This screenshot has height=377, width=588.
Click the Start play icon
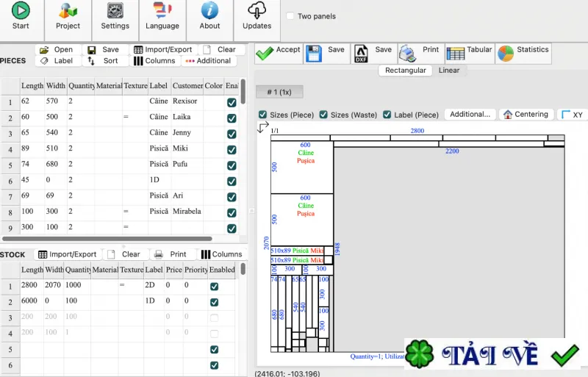point(21,10)
